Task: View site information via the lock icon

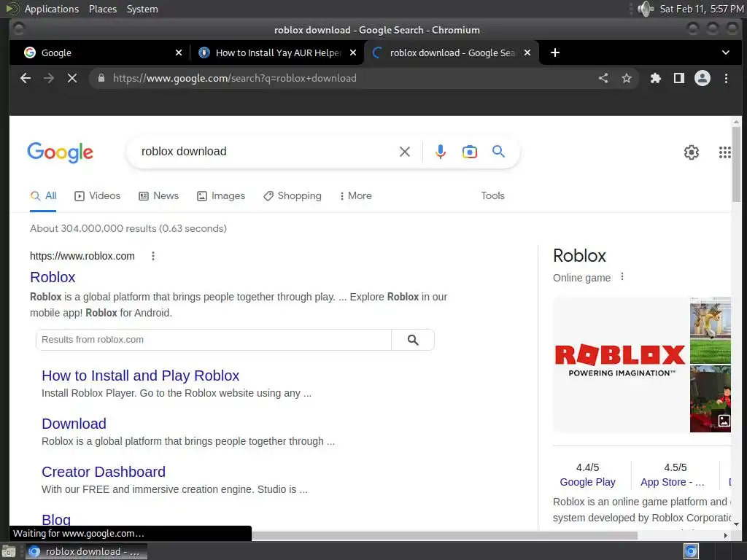Action: (101, 78)
